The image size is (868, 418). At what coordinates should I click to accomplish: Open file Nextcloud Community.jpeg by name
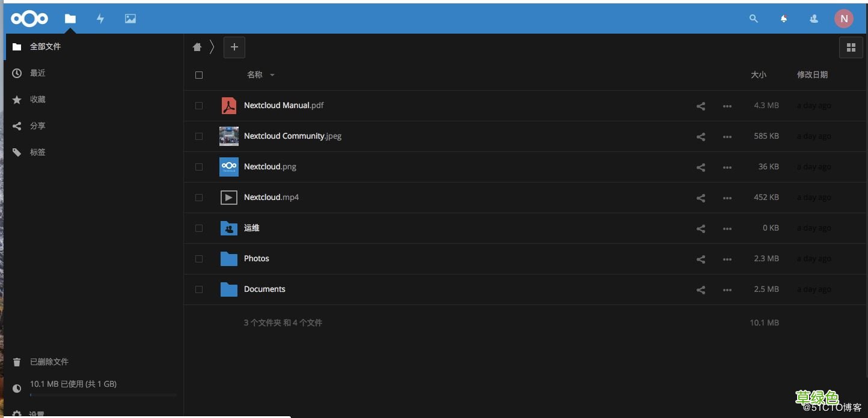click(x=293, y=136)
